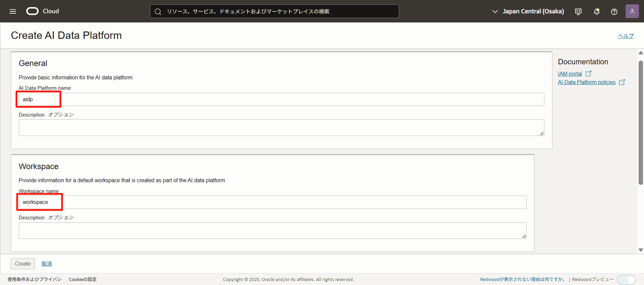
Task: Open the user profile avatar
Action: [632, 11]
